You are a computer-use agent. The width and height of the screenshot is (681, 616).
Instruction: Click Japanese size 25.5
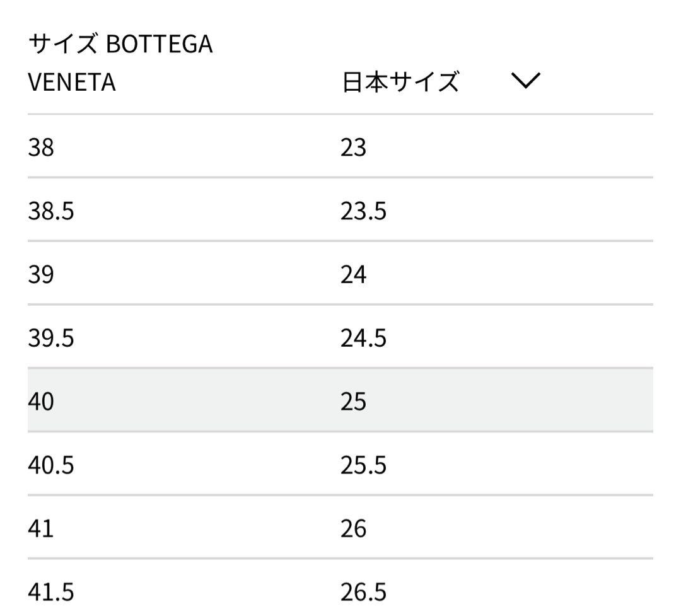tap(364, 464)
